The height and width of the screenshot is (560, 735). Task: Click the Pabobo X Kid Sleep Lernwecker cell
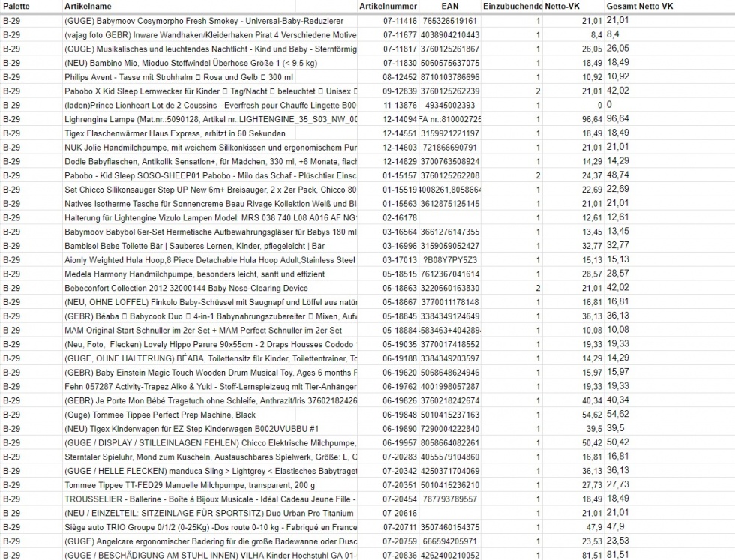[211, 91]
